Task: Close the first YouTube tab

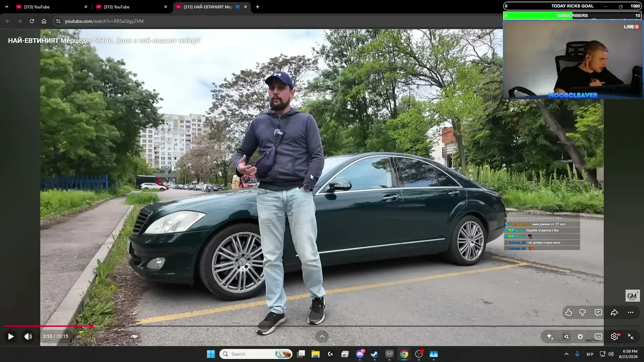Action: 86,7
